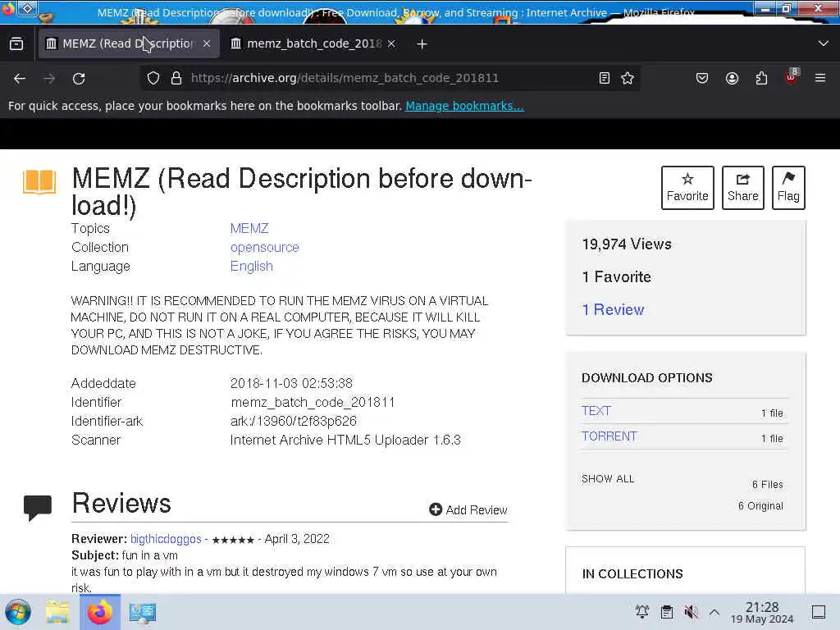Switch to MEMZ (Read Description tab
This screenshot has height=630, width=840.
(129, 43)
